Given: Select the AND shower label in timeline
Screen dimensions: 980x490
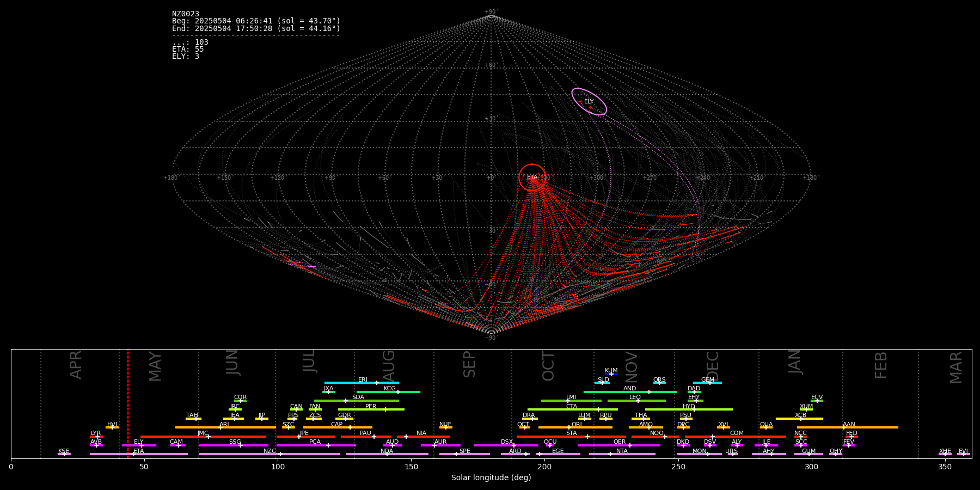Looking at the screenshot, I should tap(630, 389).
